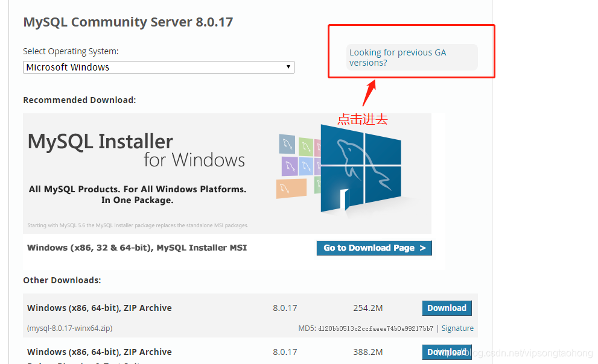
Task: Download the 254.2M Windows ZIP Archive
Action: [447, 308]
